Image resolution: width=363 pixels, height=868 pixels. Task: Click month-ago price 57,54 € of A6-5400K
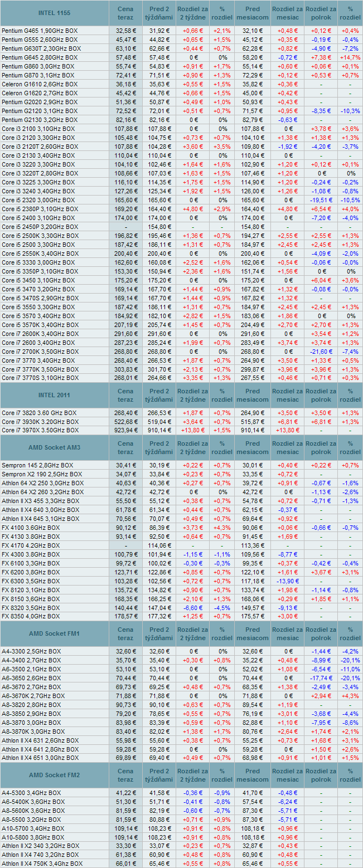tap(254, 802)
